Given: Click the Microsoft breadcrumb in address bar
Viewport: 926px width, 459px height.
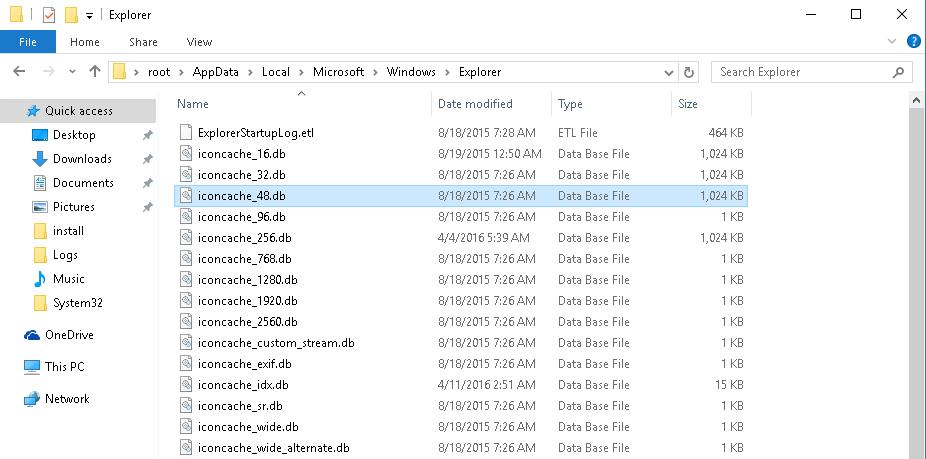Looking at the screenshot, I should pyautogui.click(x=337, y=72).
